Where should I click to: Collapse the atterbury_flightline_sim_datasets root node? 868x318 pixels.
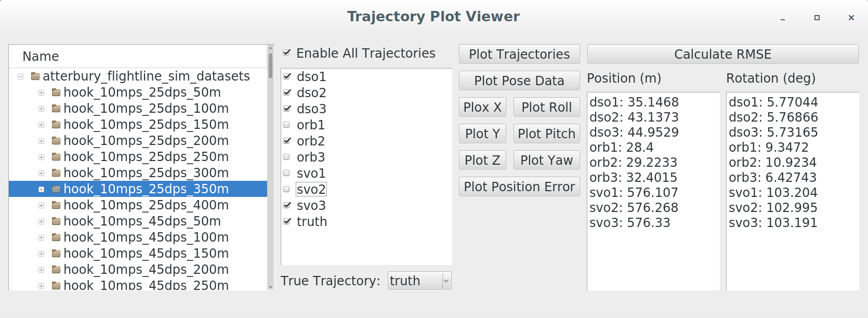tap(20, 76)
